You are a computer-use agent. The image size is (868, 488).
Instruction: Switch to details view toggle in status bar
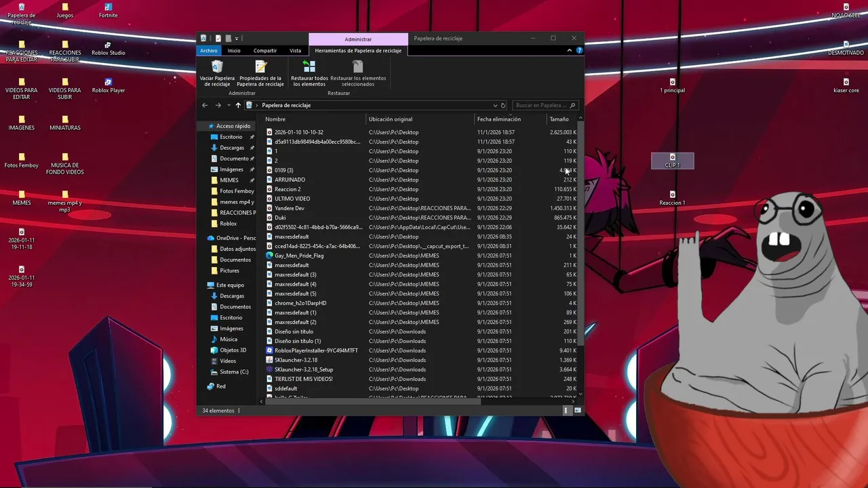click(x=567, y=411)
